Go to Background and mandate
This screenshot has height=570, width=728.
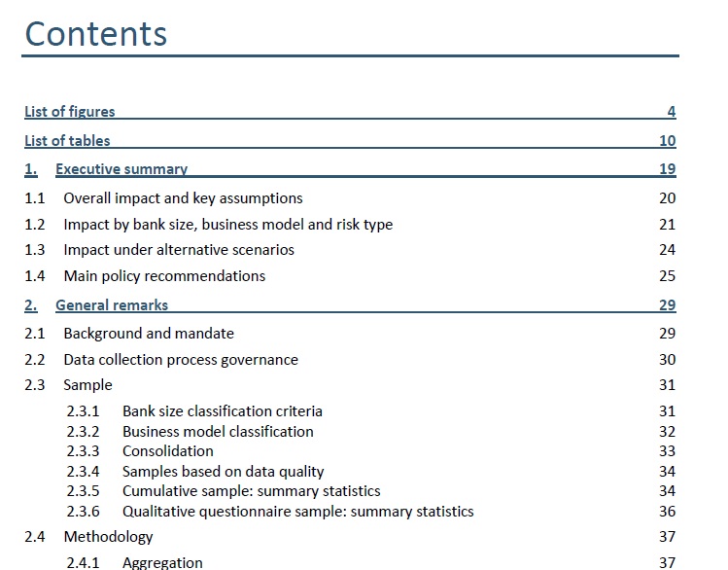(x=149, y=334)
